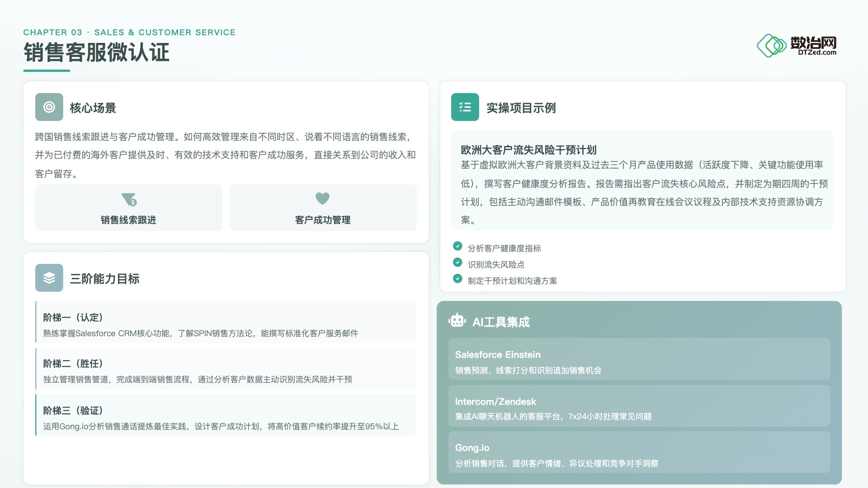Click the DTZed.com logo text
This screenshot has height=488, width=868.
(817, 52)
